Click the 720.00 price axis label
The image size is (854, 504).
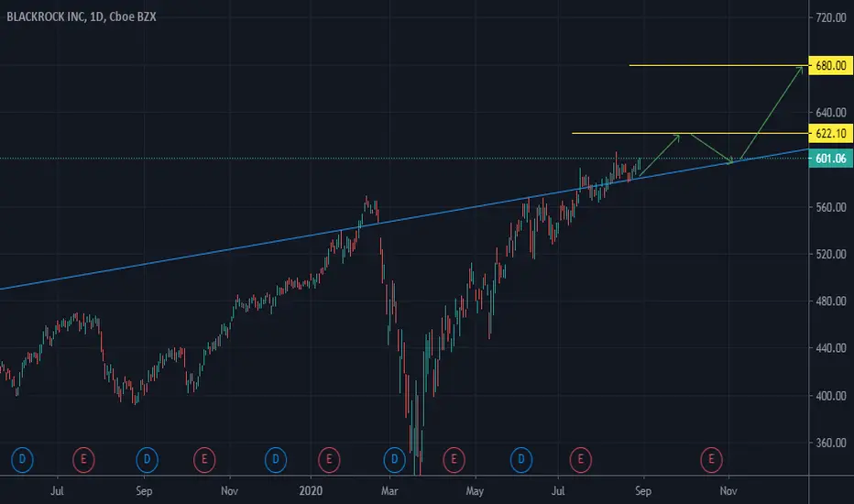830,17
